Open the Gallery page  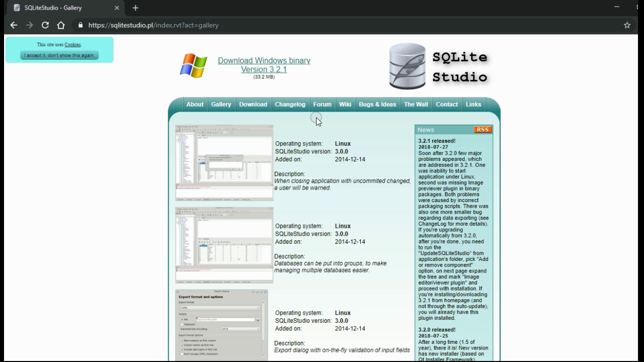221,105
